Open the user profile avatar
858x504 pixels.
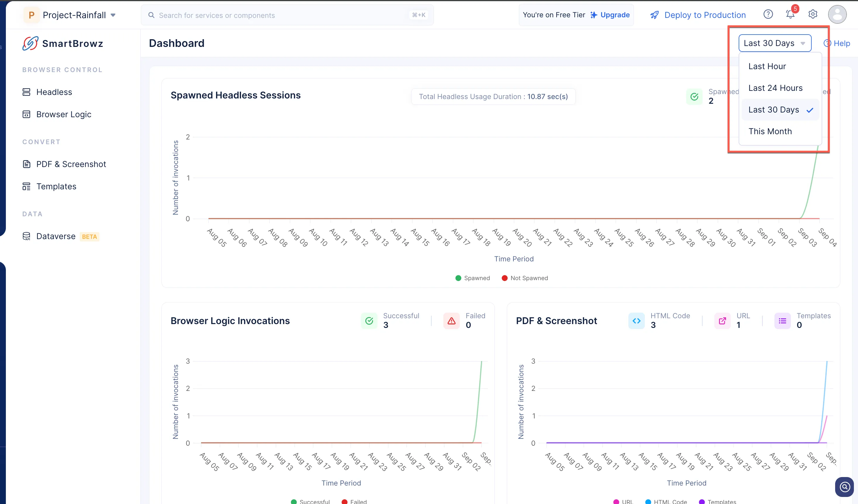click(x=837, y=14)
